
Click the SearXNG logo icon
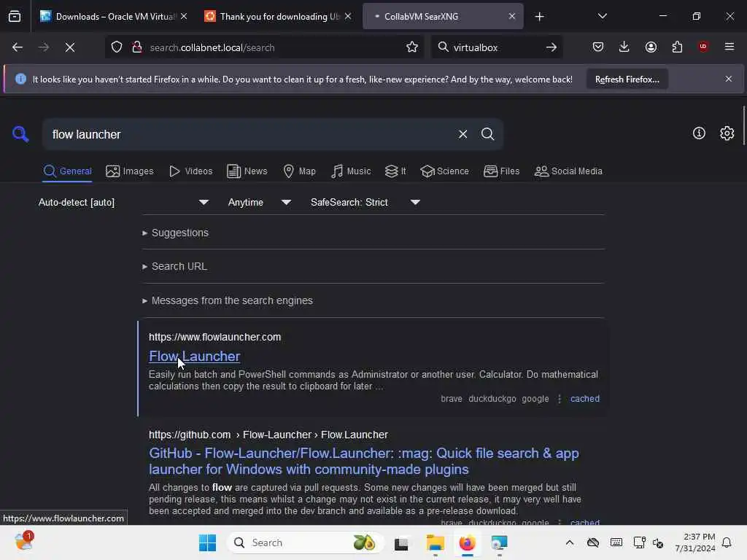[x=20, y=134]
